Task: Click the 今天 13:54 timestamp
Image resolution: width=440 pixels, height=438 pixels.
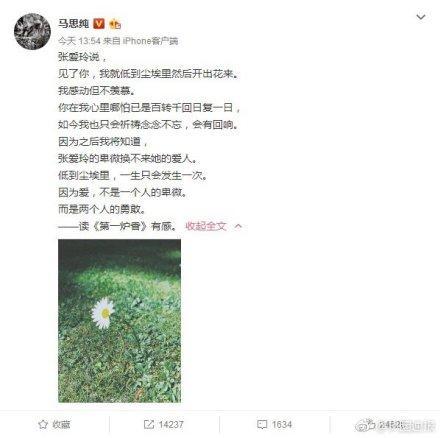Action: [79, 41]
